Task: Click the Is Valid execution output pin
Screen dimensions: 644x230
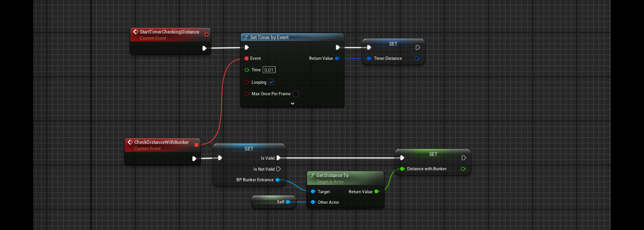Action: pos(278,158)
